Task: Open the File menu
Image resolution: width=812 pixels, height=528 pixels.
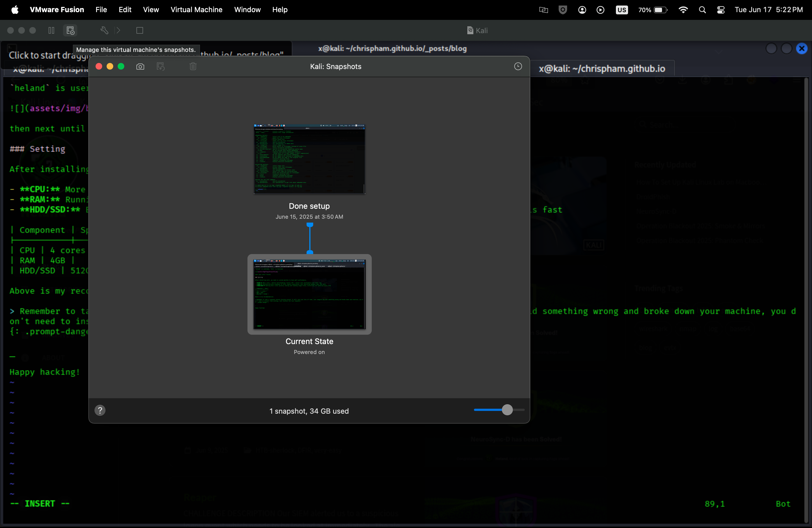Action: click(x=101, y=10)
